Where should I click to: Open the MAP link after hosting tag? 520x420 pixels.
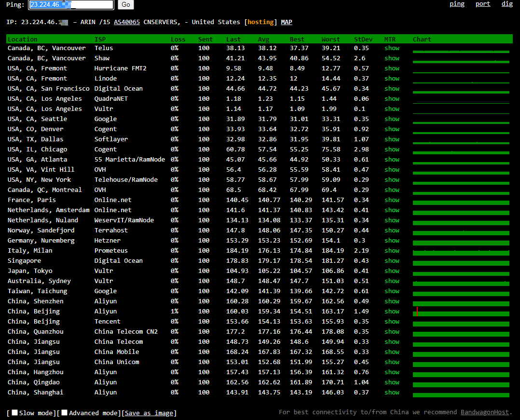(x=286, y=22)
